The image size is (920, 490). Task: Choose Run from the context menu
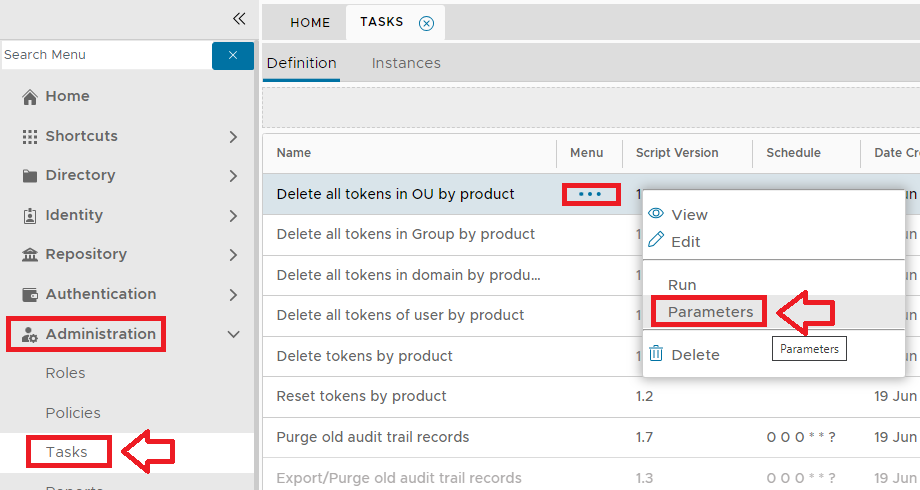[x=682, y=285]
